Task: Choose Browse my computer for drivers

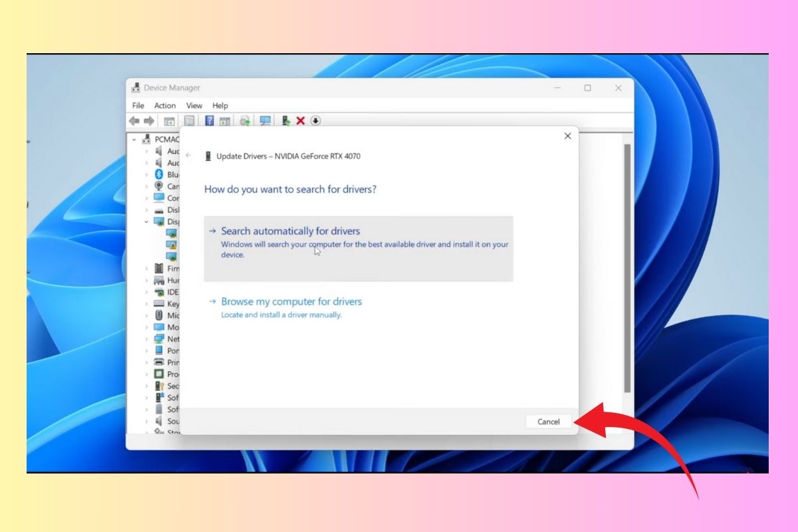Action: (292, 307)
